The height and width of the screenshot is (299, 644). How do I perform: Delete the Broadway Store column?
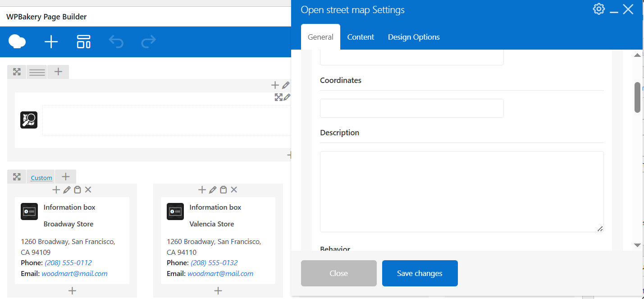[88, 190]
